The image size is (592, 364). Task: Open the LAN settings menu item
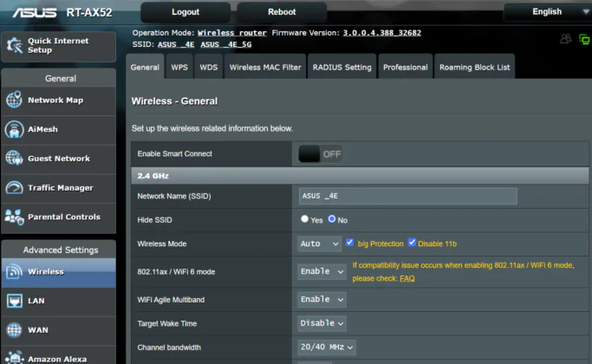[59, 301]
